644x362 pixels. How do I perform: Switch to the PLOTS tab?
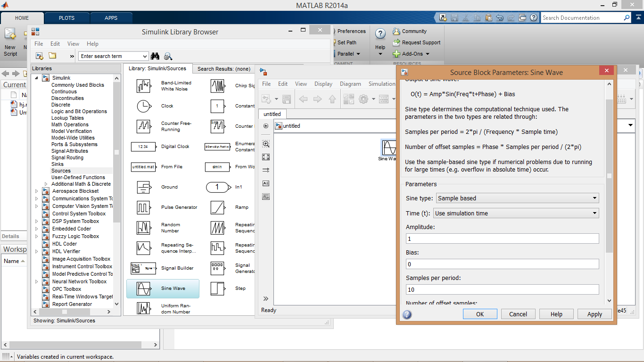point(66,18)
